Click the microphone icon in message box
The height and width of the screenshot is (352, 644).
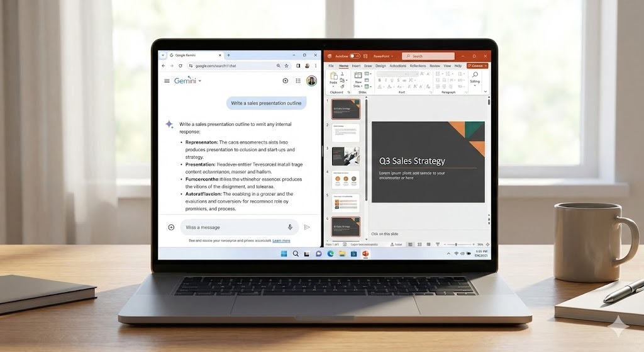point(290,227)
